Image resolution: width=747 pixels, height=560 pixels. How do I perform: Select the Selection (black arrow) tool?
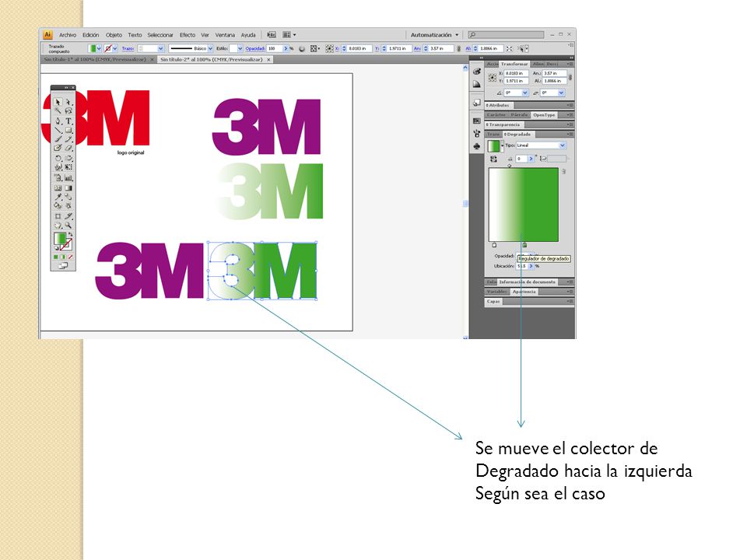(58, 101)
